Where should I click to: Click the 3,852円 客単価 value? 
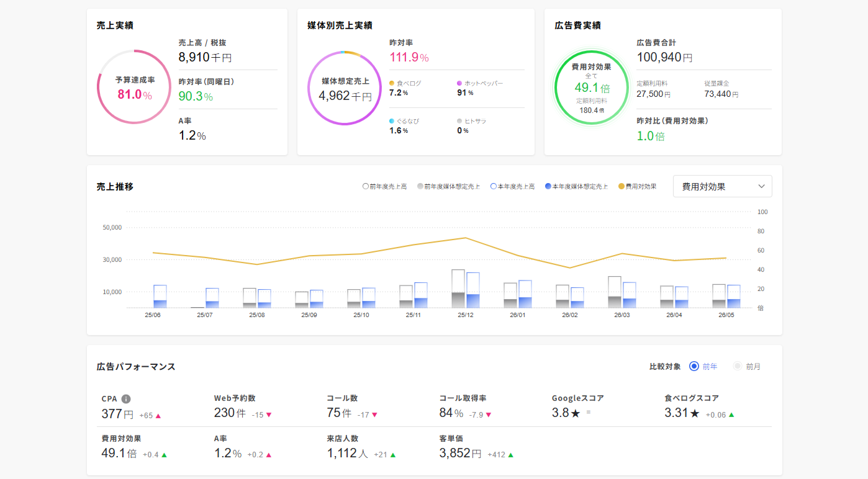pos(460,454)
